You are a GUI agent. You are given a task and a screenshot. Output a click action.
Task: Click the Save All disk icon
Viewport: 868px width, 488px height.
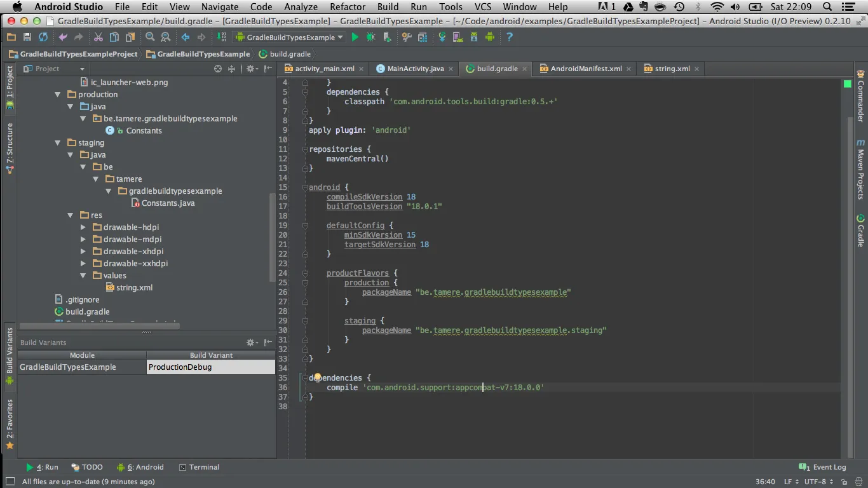click(x=27, y=37)
